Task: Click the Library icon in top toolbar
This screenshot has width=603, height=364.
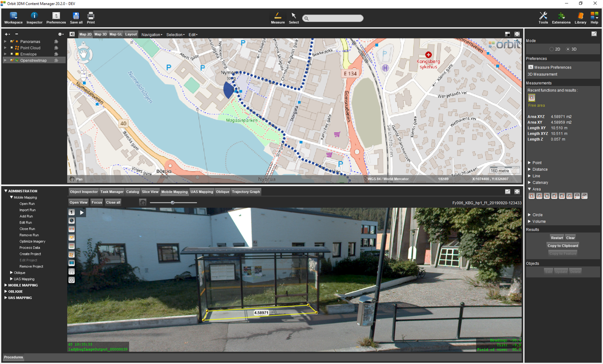Action: (x=580, y=18)
